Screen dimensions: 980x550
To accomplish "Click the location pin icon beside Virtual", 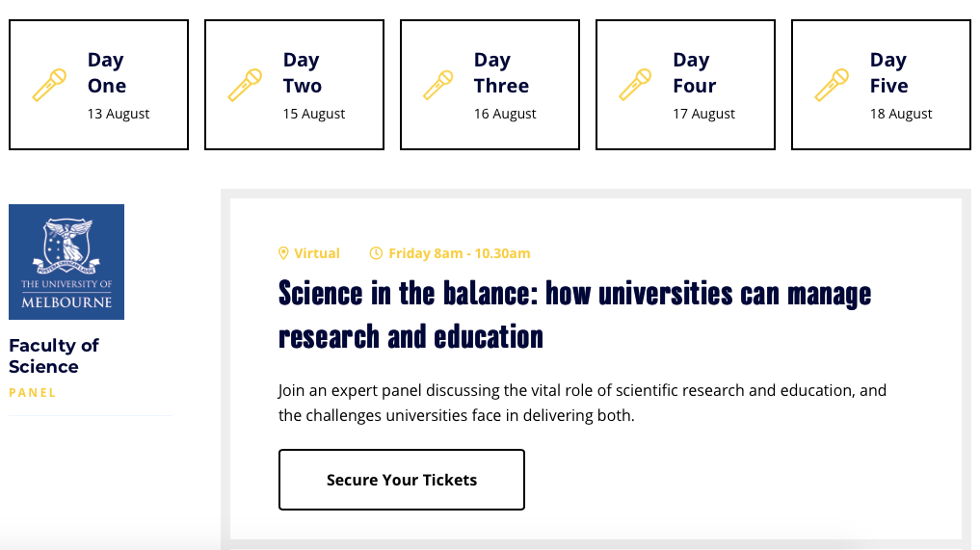I will pos(283,253).
